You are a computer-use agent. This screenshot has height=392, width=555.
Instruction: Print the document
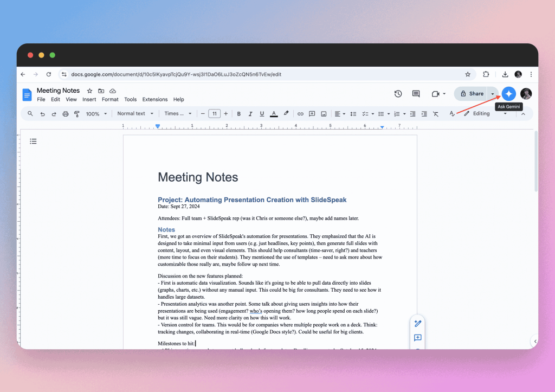click(66, 114)
